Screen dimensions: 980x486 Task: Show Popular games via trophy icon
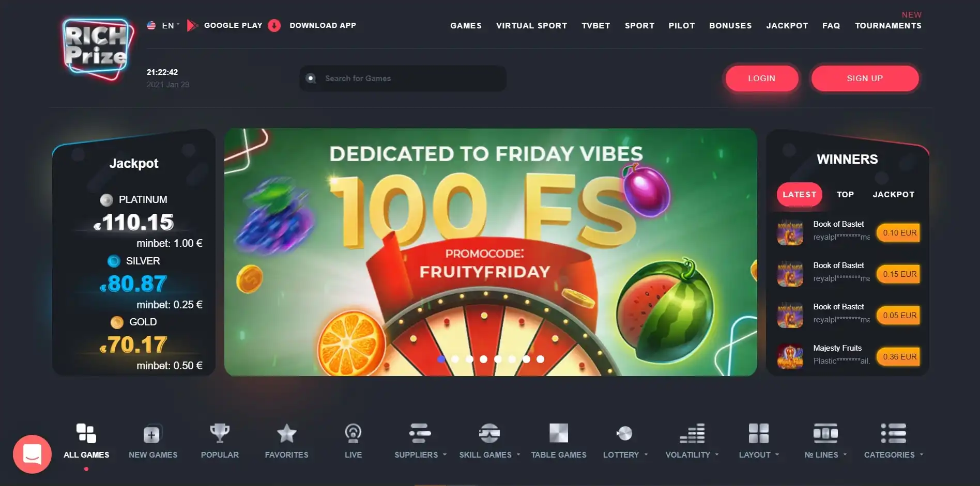click(x=220, y=433)
